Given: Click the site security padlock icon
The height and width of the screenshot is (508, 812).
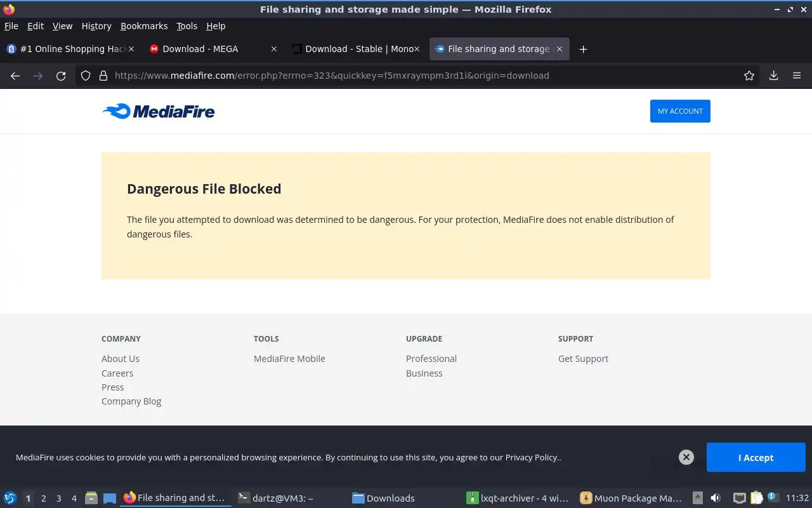Looking at the screenshot, I should coord(103,76).
